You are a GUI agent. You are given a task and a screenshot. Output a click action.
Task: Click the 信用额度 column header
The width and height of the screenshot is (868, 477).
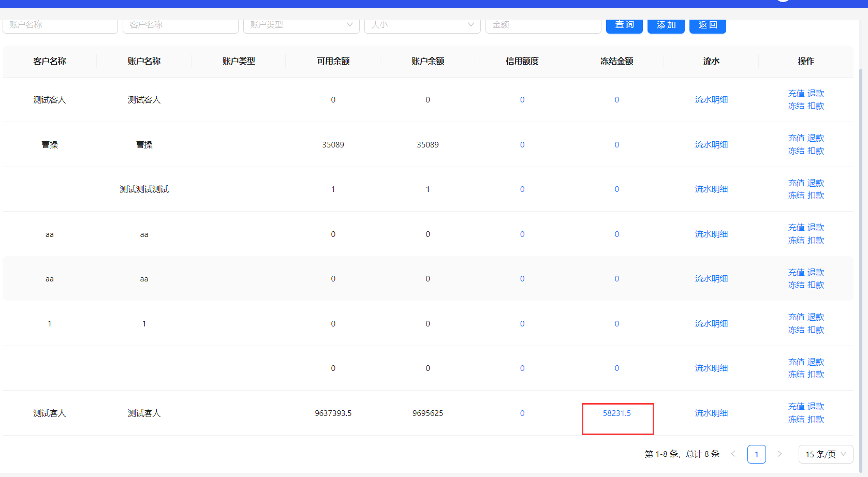point(522,61)
